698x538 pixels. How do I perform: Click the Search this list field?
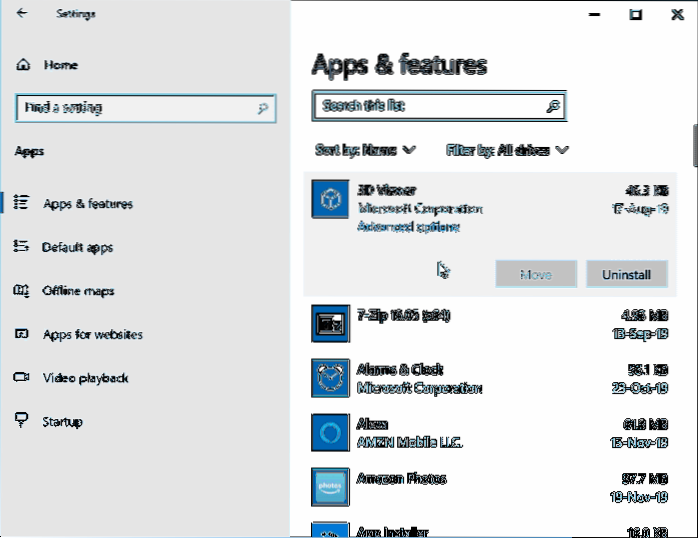pos(428,106)
